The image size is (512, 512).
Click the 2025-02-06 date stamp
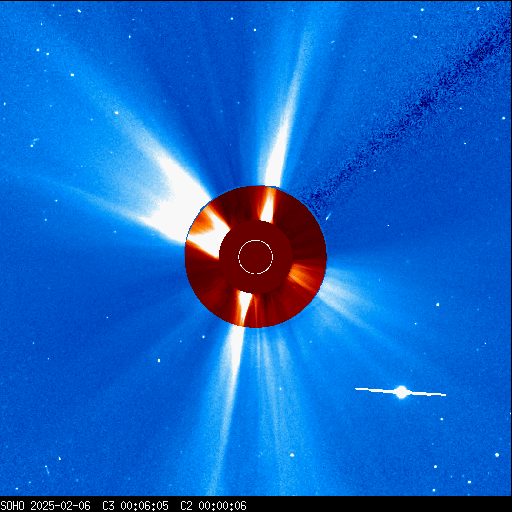[x=60, y=506]
